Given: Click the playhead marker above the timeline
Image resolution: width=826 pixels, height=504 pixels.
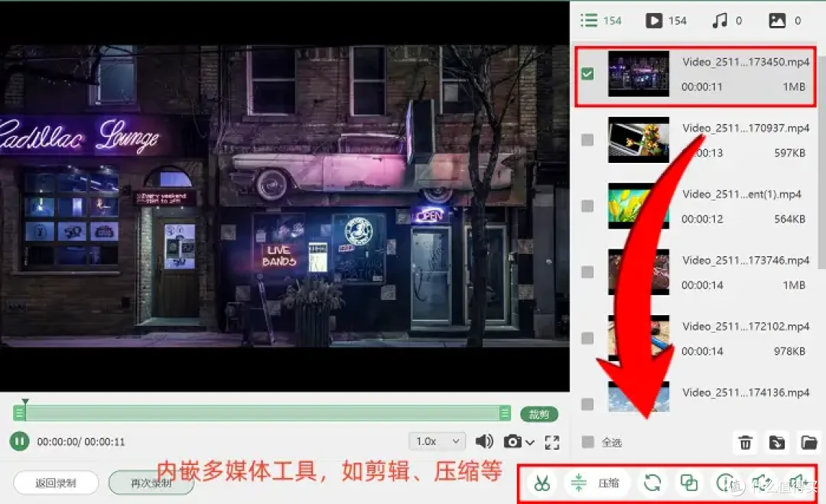Looking at the screenshot, I should click(24, 402).
